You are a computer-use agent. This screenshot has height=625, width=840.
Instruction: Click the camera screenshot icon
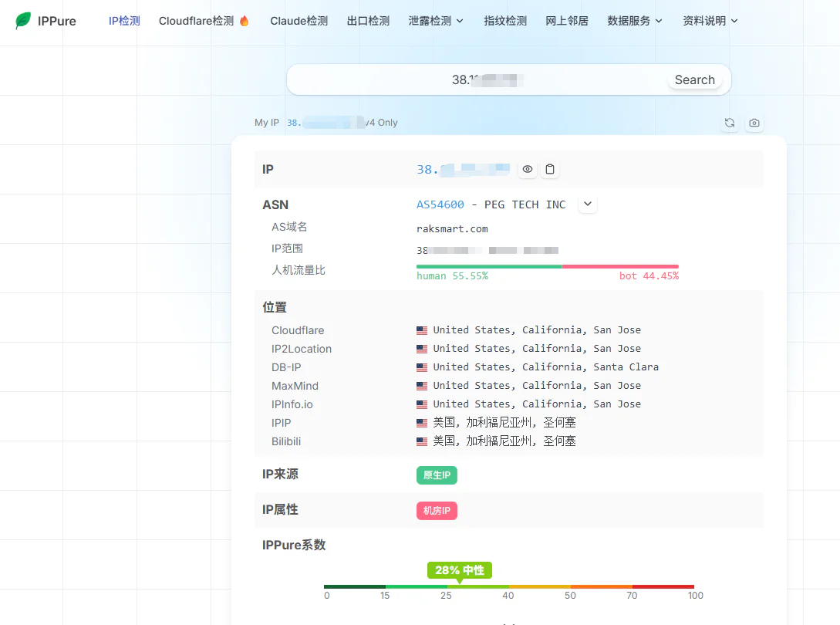(x=754, y=123)
